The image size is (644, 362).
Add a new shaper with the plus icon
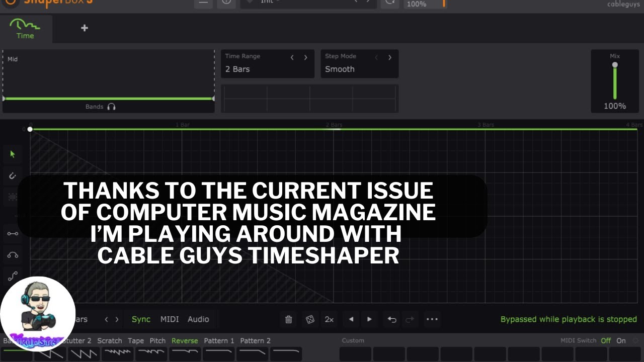point(85,28)
